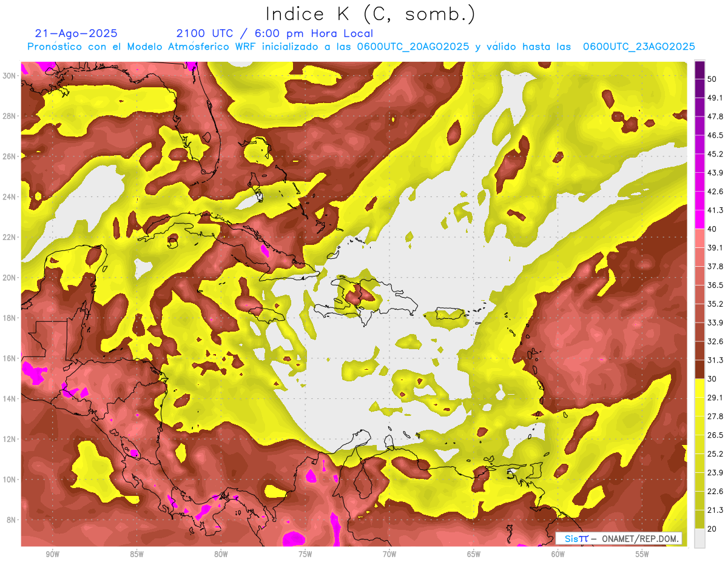Click the magenta colorbar segment between 40 and 41.3
728x562 pixels.
click(x=700, y=219)
